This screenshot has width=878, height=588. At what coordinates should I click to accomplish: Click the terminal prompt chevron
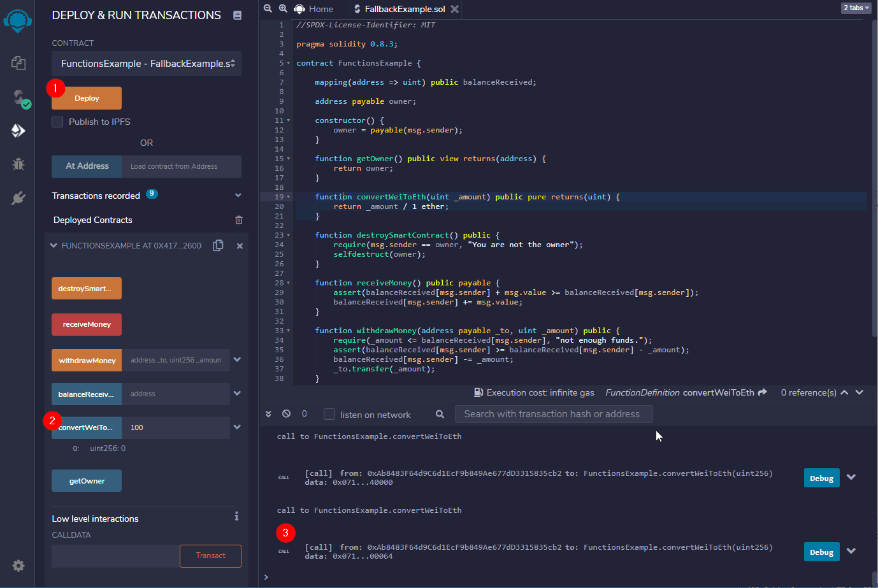[266, 577]
